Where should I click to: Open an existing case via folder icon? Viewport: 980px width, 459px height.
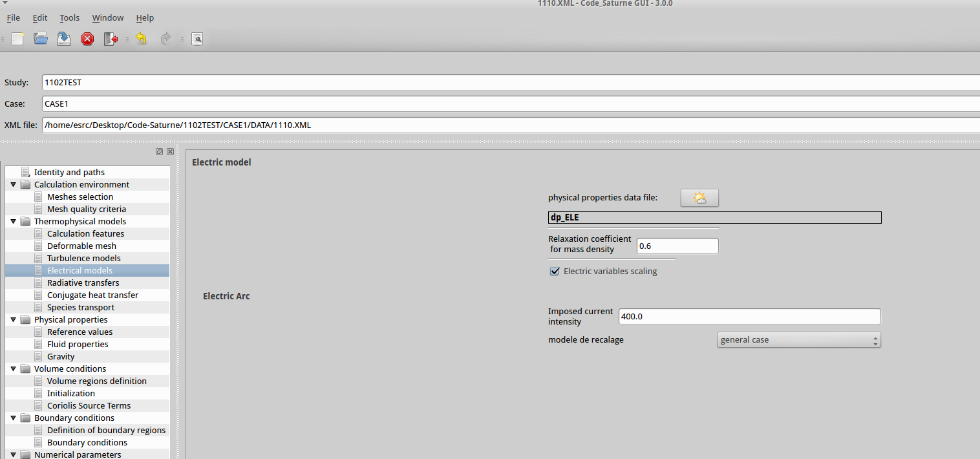pos(41,39)
